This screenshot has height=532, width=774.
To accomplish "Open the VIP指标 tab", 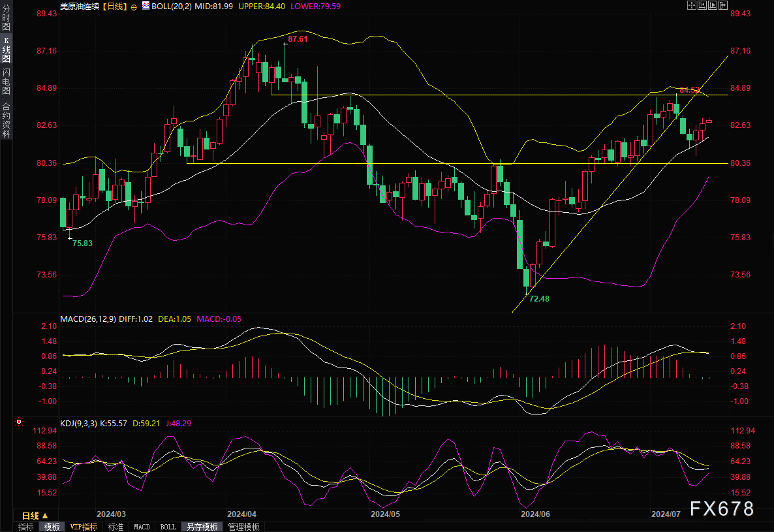I will point(84,527).
